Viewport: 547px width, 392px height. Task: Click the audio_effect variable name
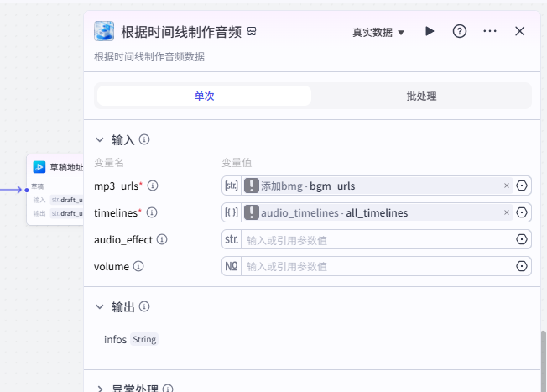click(x=123, y=240)
